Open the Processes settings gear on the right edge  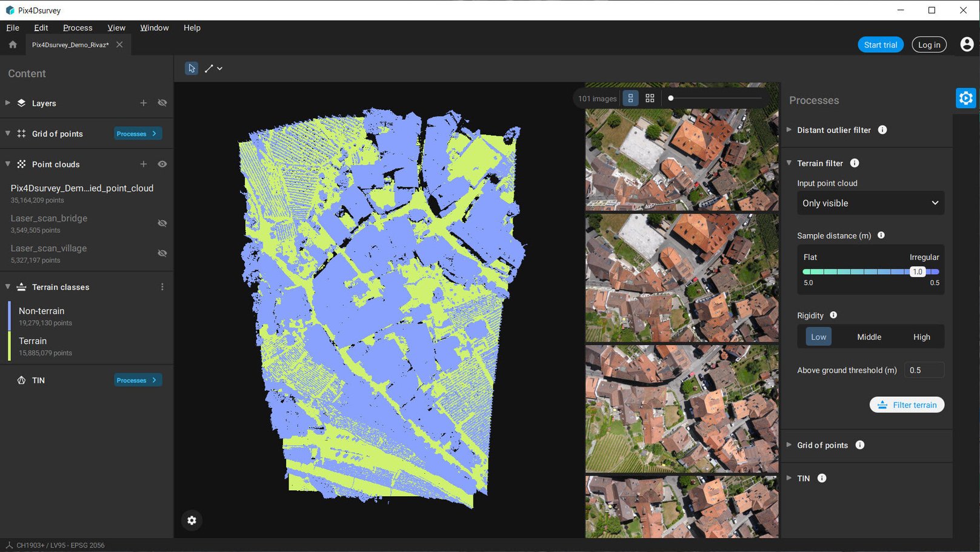coord(965,98)
